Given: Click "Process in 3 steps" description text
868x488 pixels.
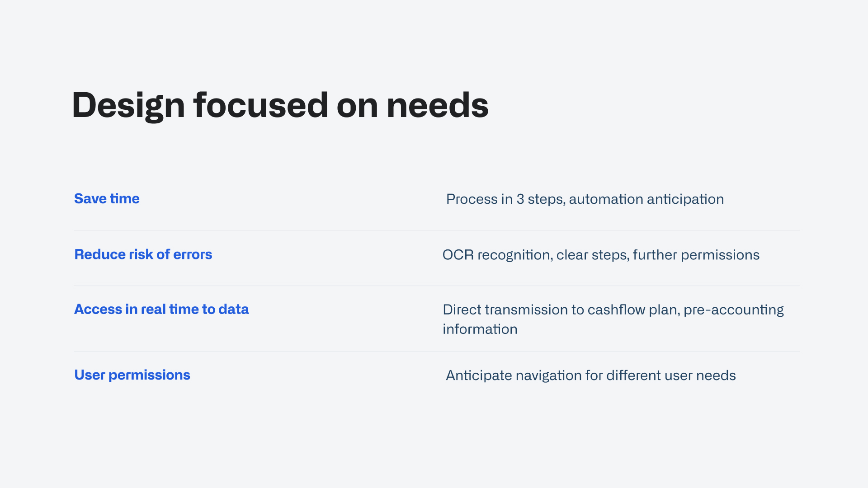Looking at the screenshot, I should pos(585,199).
